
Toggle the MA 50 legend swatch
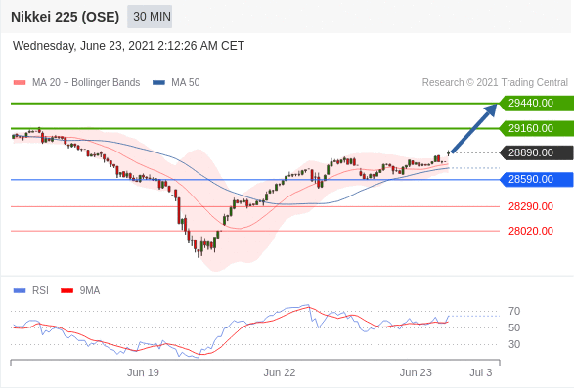pyautogui.click(x=158, y=83)
